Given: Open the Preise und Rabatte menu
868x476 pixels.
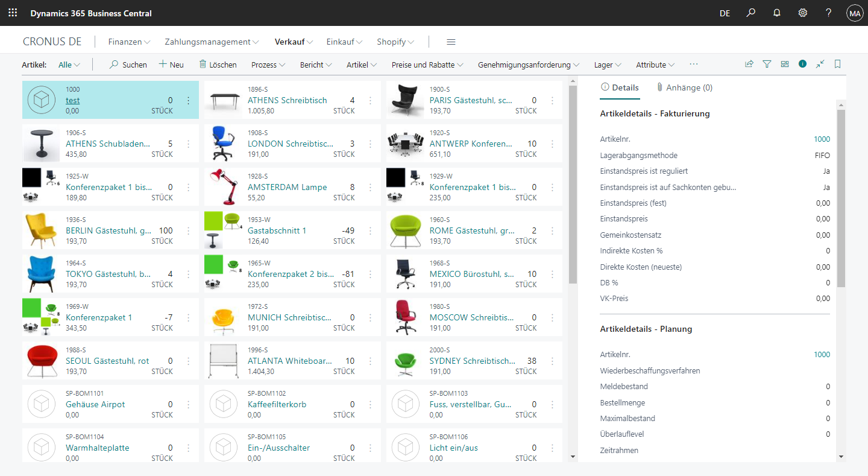Looking at the screenshot, I should pyautogui.click(x=427, y=65).
